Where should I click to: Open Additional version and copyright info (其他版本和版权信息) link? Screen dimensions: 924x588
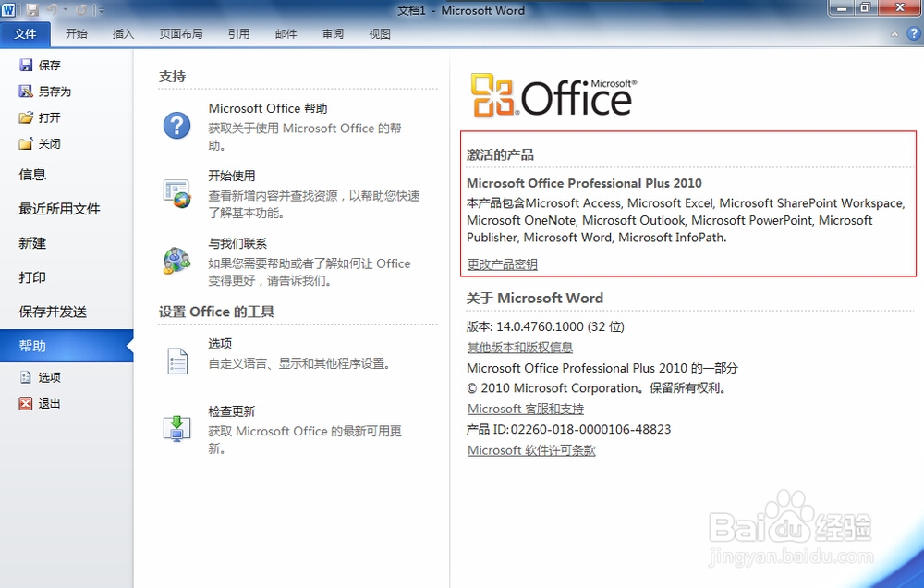[x=519, y=348]
